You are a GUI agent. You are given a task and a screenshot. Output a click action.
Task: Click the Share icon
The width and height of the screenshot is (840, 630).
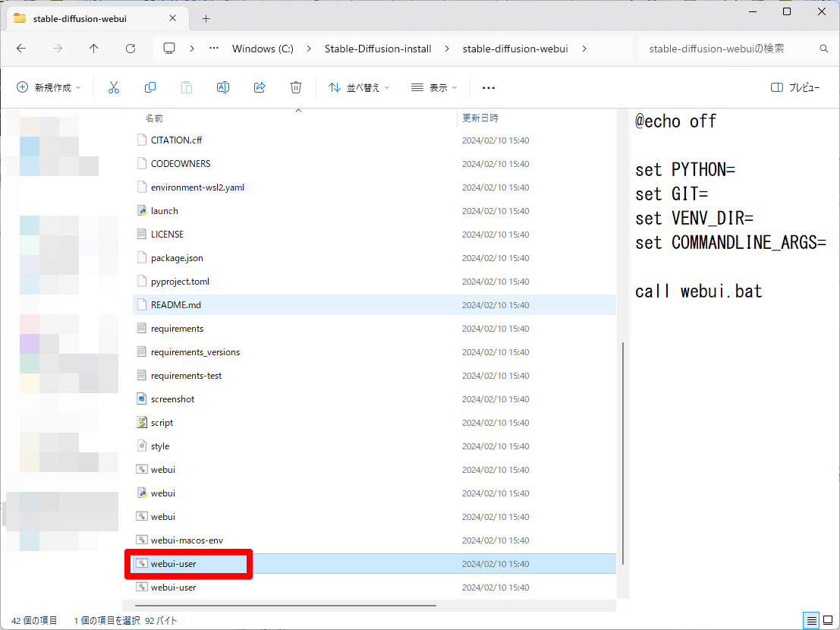(x=260, y=87)
